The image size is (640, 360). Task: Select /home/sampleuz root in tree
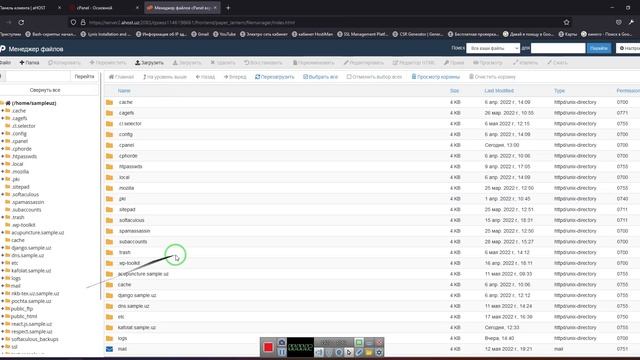click(x=33, y=103)
